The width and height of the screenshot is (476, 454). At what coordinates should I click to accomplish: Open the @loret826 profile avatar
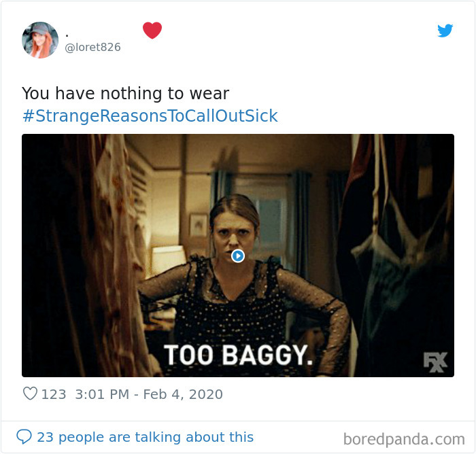[40, 39]
